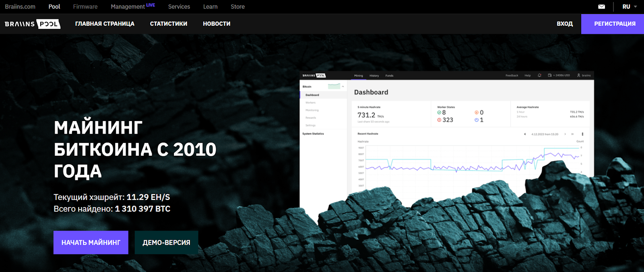Click the РЕГИСТРАЦИЯ button
Screen dimensions: 644x272
613,24
